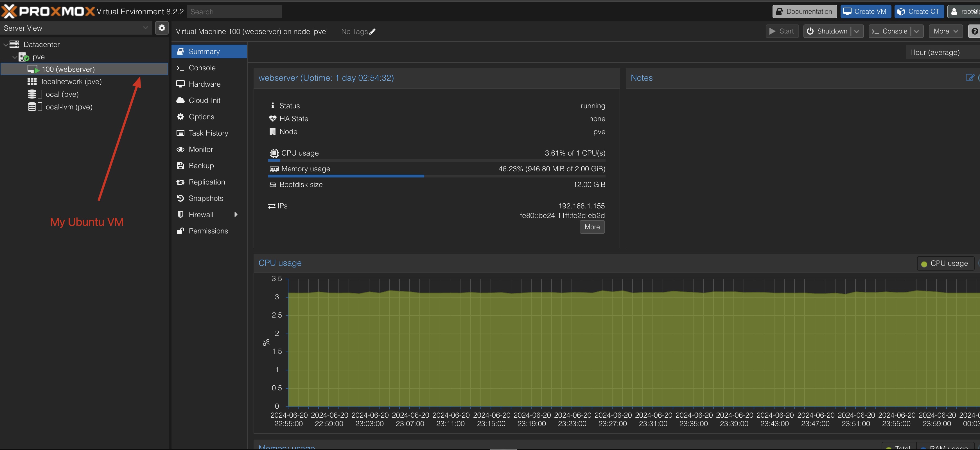This screenshot has height=450, width=980.
Task: Toggle the CPU usage legend in the chart
Action: 945,264
